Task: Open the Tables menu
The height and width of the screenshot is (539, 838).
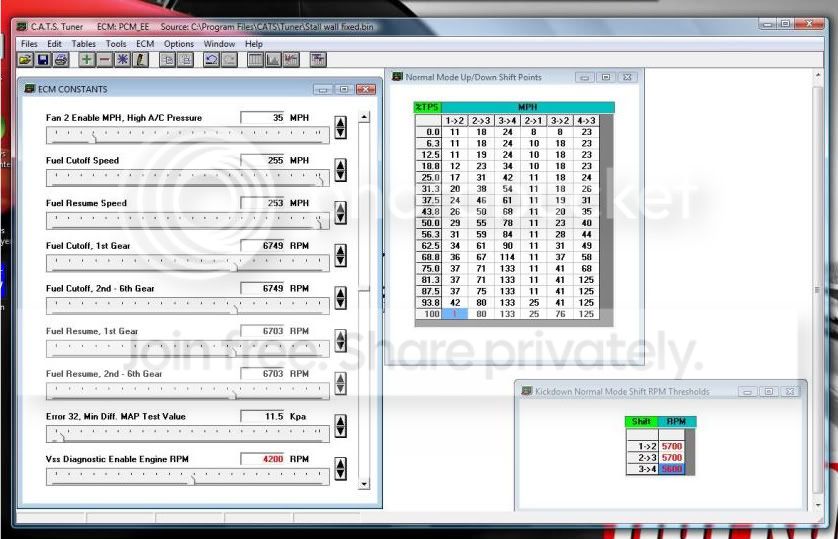Action: click(84, 44)
